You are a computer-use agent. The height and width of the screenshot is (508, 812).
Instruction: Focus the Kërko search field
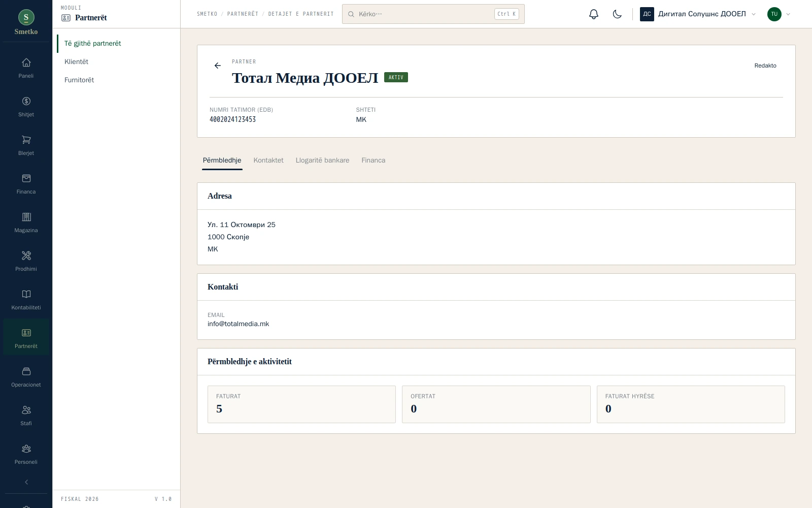coord(433,14)
